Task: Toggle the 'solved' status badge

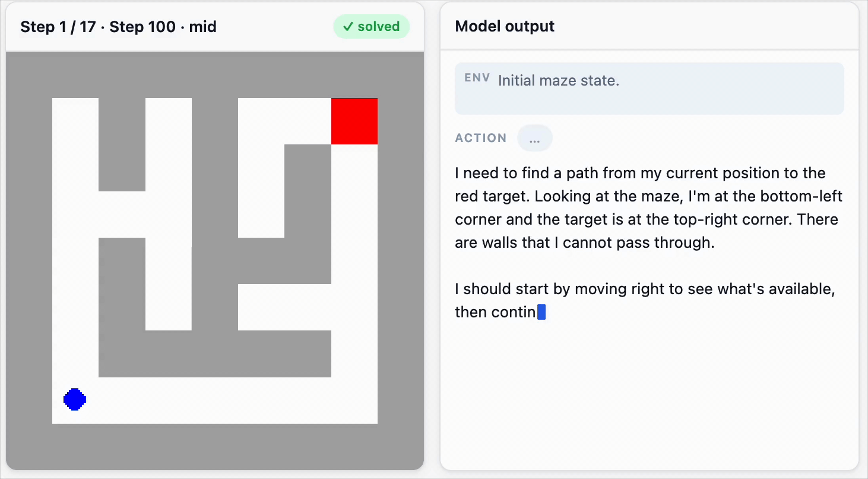Action: pyautogui.click(x=371, y=26)
